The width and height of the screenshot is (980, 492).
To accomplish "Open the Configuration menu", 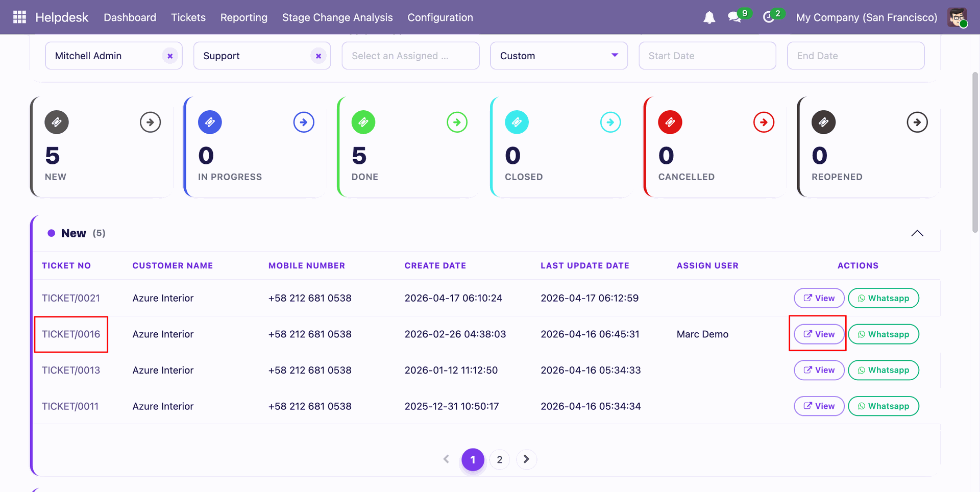I will 440,17.
